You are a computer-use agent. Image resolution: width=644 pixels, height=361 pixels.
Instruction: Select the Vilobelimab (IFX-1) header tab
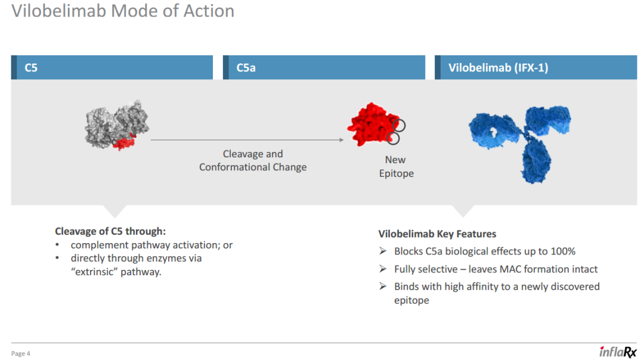coord(535,67)
